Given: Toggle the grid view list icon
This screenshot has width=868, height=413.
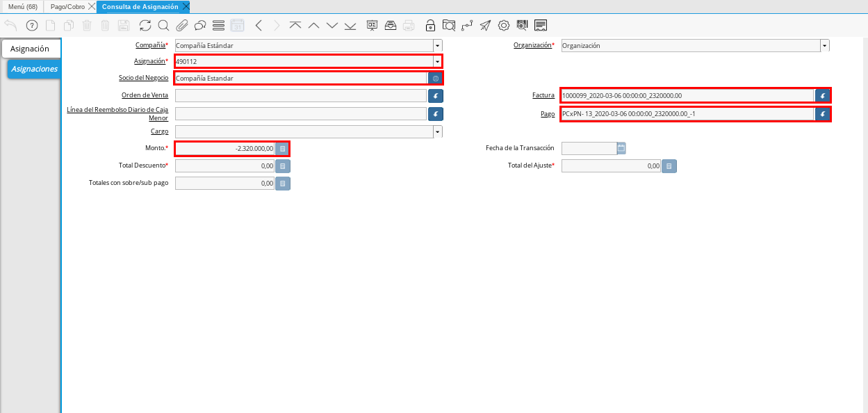Looking at the screenshot, I should pos(218,26).
